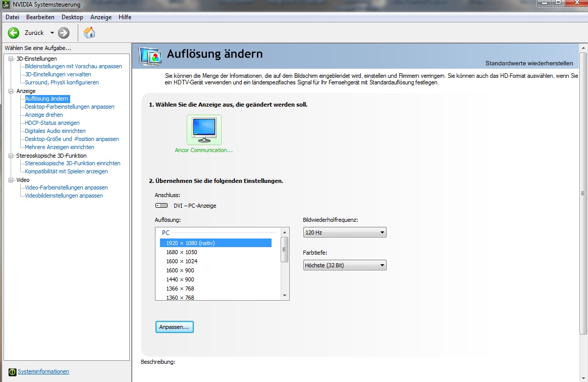Click the main panel vertical scrollbar thumb
The height and width of the screenshot is (382, 588).
(583, 193)
